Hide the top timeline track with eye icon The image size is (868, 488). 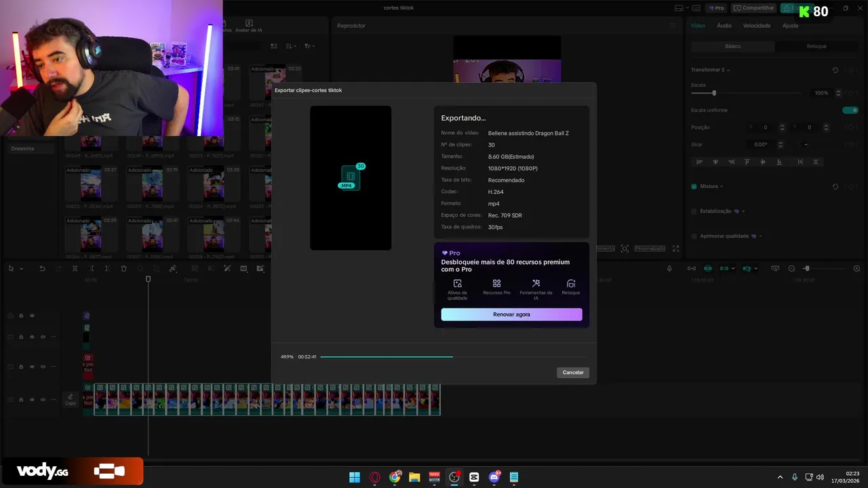click(x=32, y=315)
